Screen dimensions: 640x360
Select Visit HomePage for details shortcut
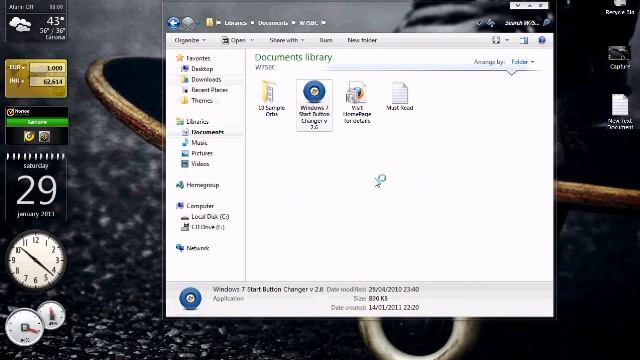point(357,102)
